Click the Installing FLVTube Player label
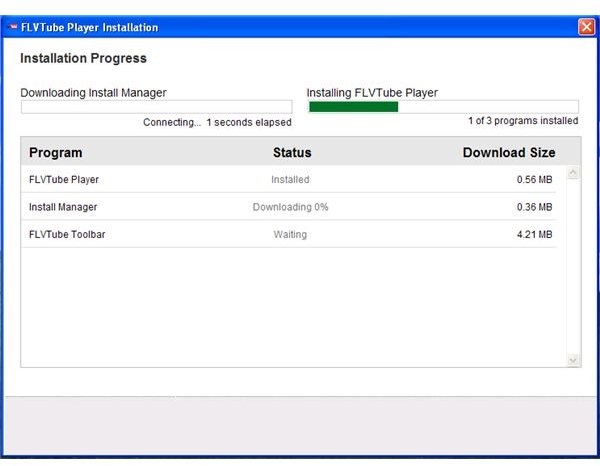 (372, 93)
